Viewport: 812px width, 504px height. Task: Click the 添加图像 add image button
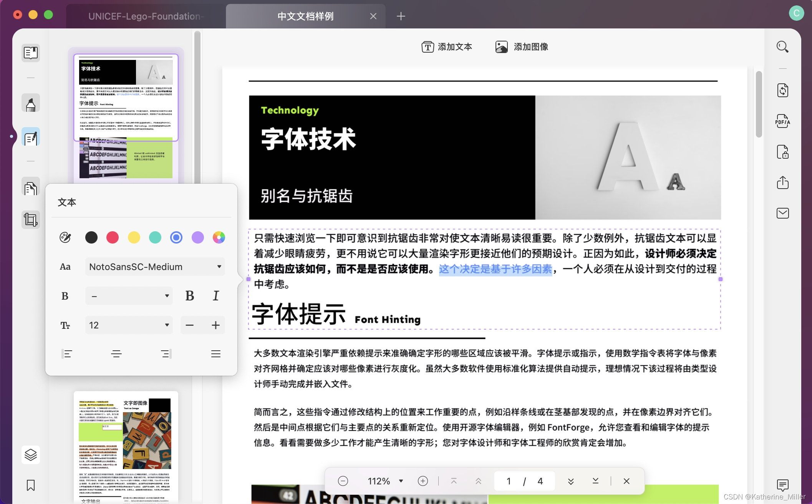(522, 47)
